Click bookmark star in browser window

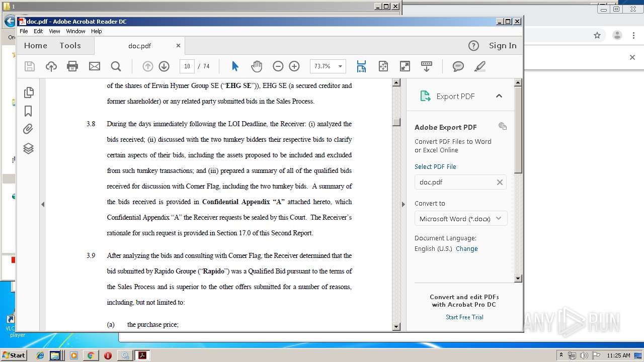(597, 35)
